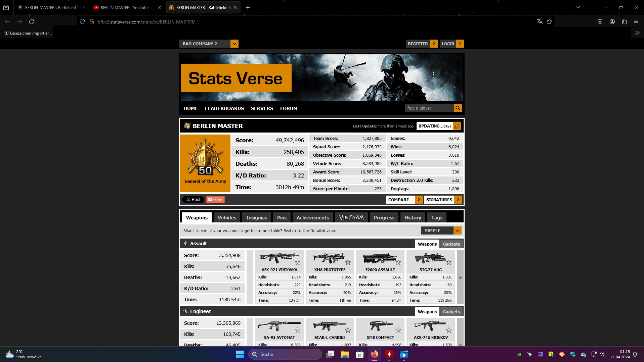Image resolution: width=644 pixels, height=362 pixels.
Task: Click the Stats Verse logo banner
Action: [236, 78]
